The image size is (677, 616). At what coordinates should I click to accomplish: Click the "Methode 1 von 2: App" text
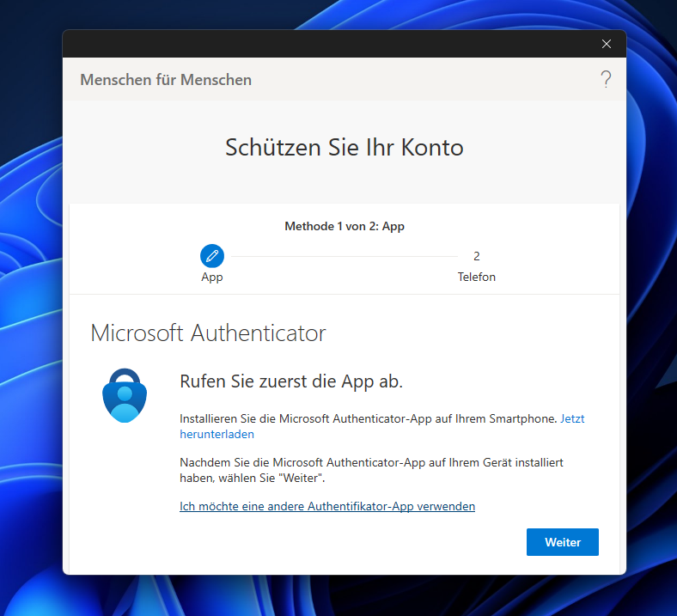coord(344,227)
